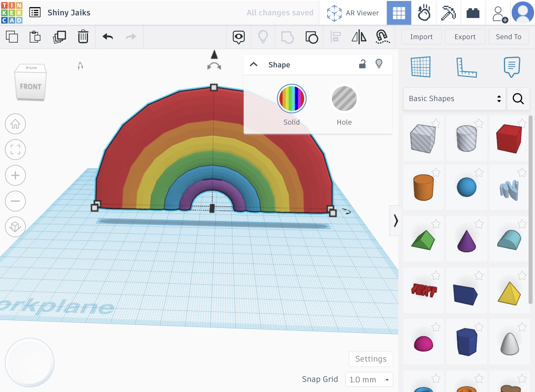The height and width of the screenshot is (392, 535).
Task: Click the Settings button
Action: pos(371,359)
